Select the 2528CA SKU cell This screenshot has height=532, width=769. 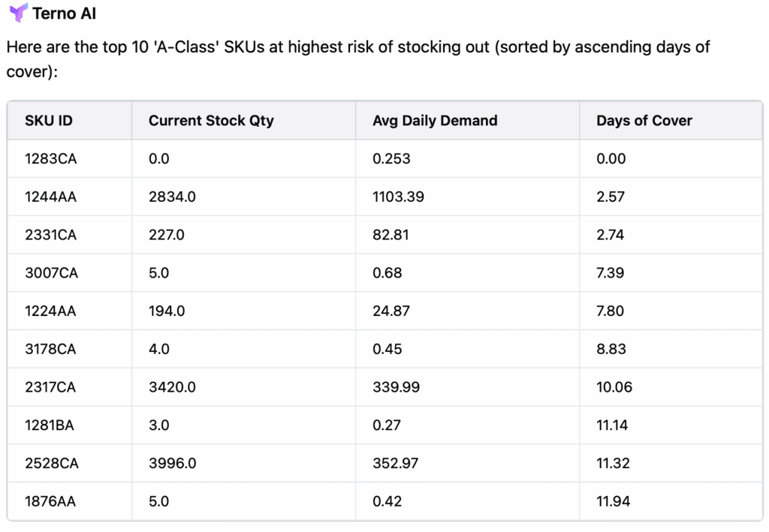point(51,463)
